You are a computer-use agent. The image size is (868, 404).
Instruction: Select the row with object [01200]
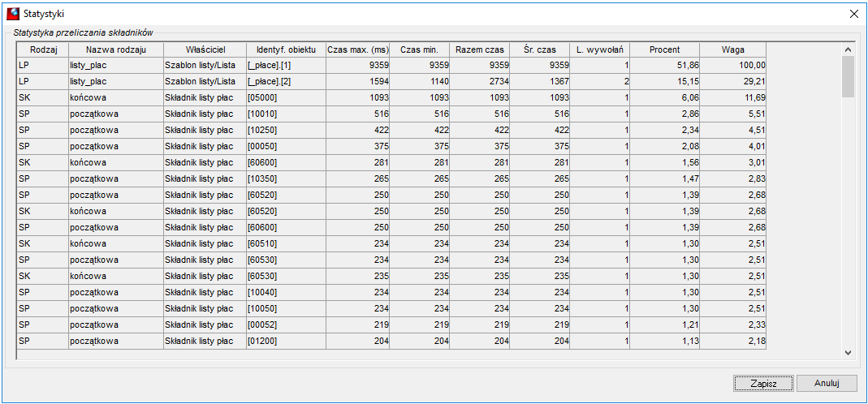click(391, 341)
